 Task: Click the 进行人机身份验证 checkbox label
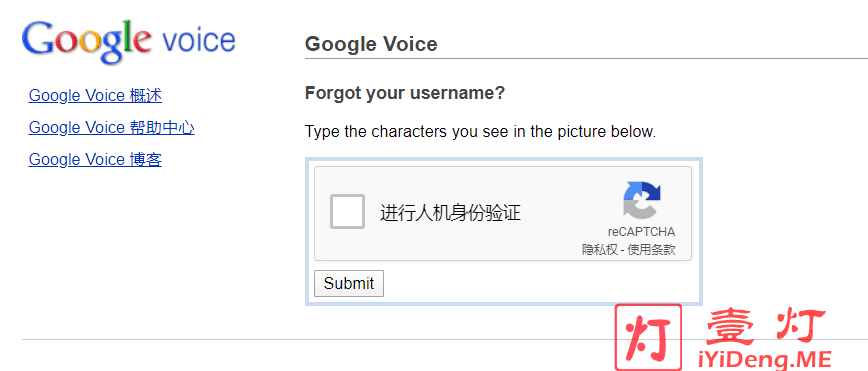(450, 213)
